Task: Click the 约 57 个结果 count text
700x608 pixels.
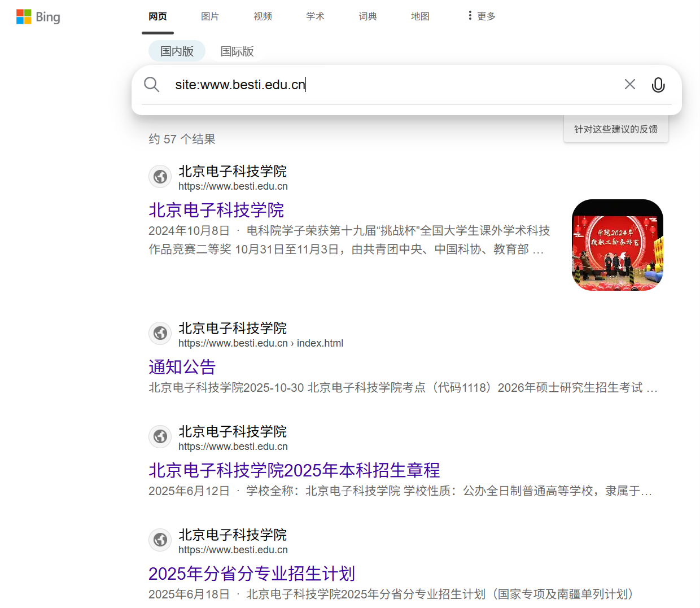Action: click(x=182, y=139)
